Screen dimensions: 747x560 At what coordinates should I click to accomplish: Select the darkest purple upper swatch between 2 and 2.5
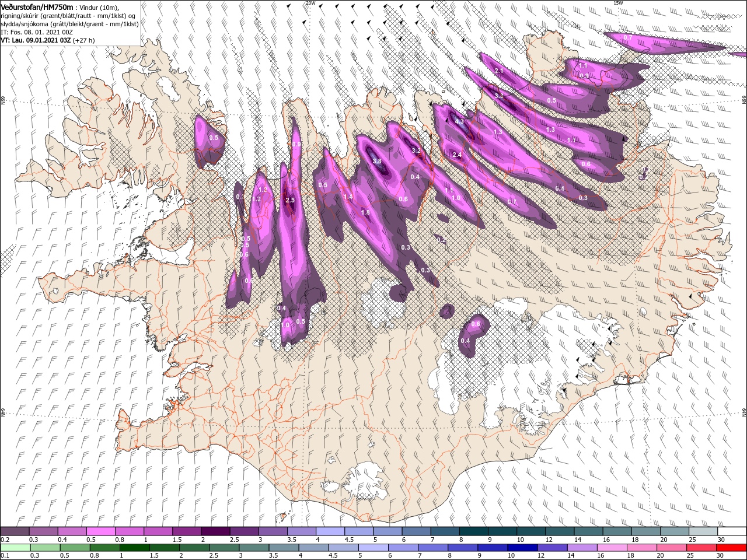tap(215, 531)
